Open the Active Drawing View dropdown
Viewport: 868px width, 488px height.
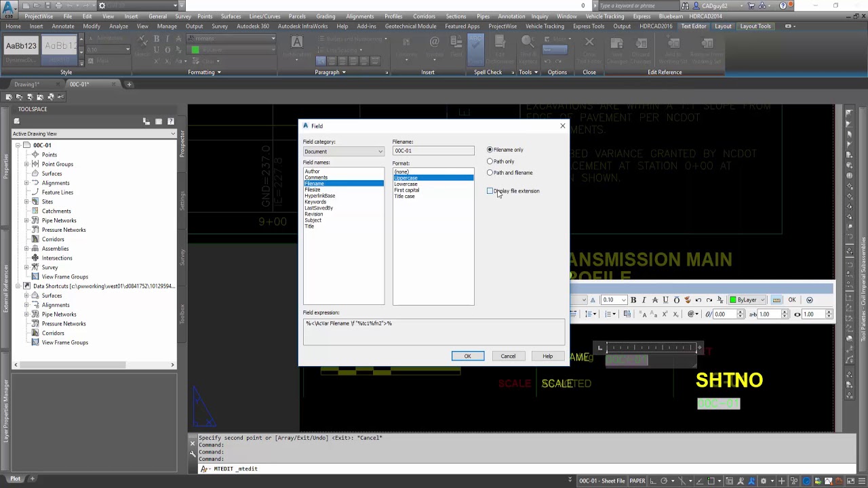94,134
